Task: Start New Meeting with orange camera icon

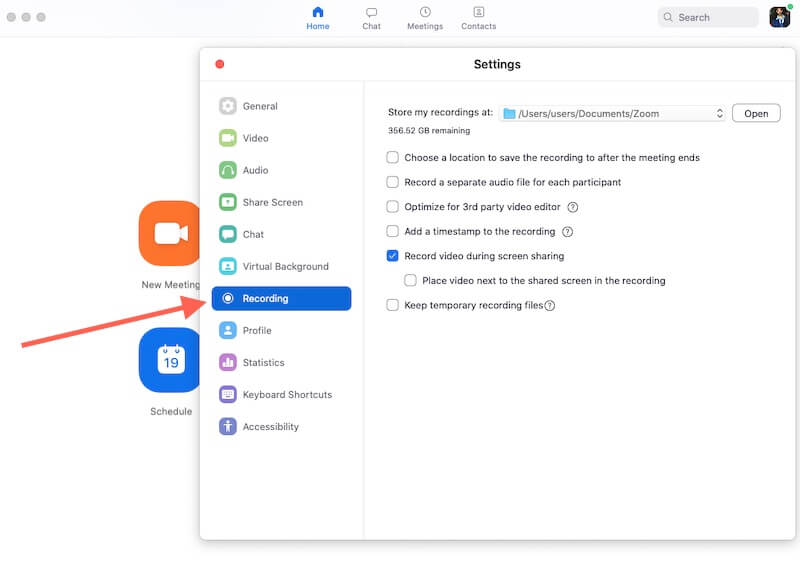Action: (170, 234)
